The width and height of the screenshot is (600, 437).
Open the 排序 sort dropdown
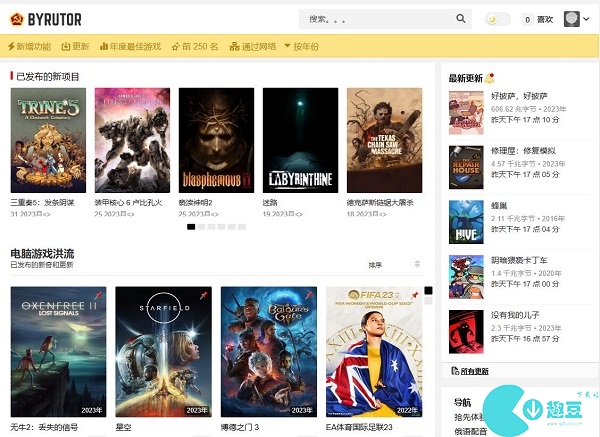pos(393,264)
